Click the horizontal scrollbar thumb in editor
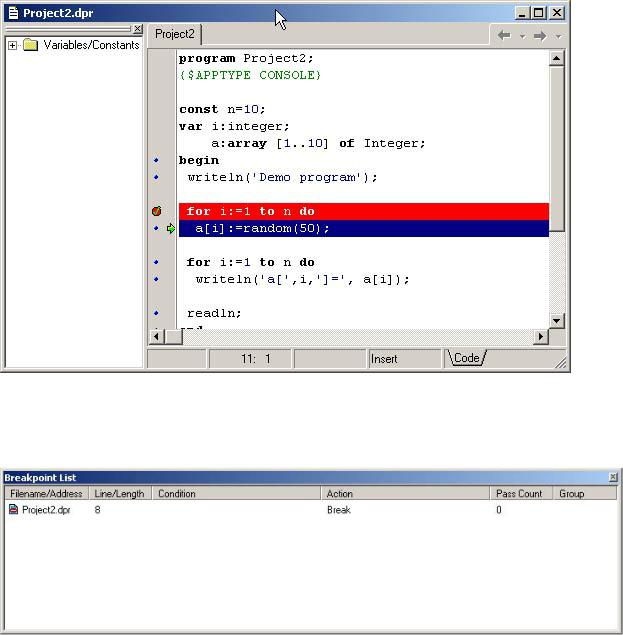Screen dimensions: 623x635 (x=174, y=337)
